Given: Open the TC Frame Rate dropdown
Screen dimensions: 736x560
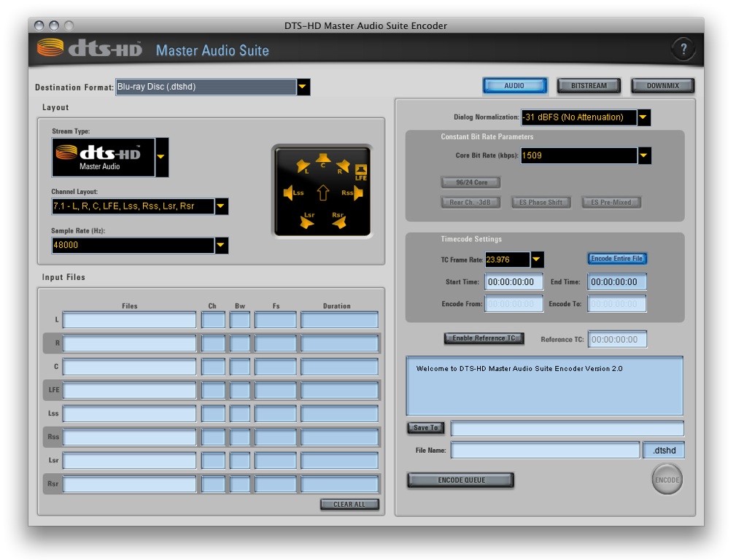Looking at the screenshot, I should (x=537, y=260).
